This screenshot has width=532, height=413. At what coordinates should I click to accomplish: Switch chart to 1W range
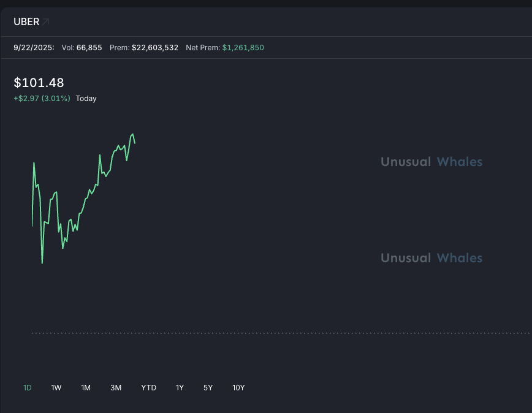pyautogui.click(x=56, y=388)
